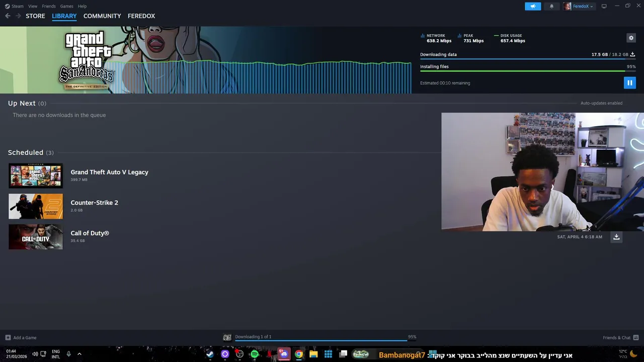Click the FeredoX profile avatar
Screen dimensions: 644x362
click(x=568, y=6)
